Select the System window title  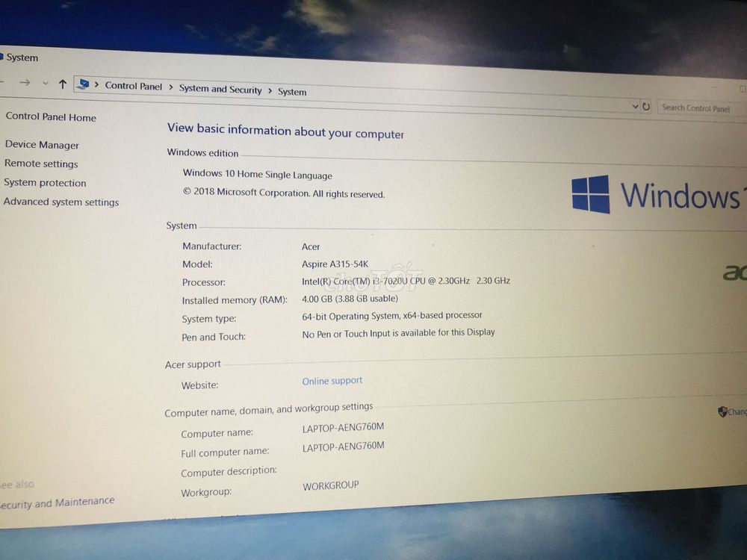(22, 57)
